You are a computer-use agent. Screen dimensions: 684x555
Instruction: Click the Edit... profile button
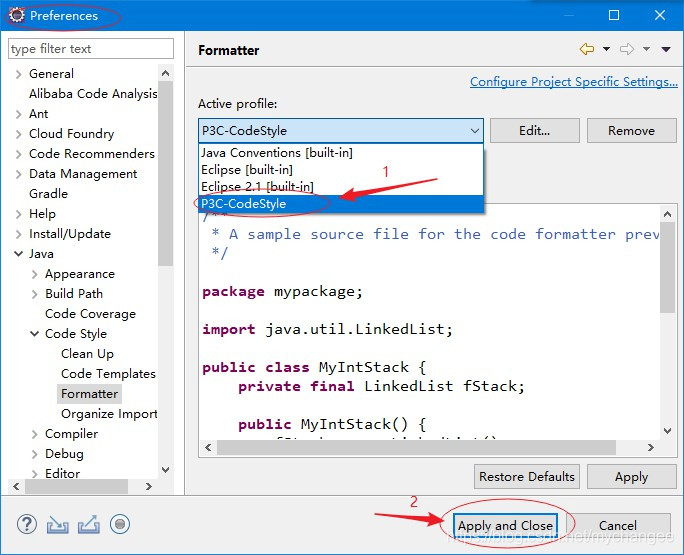click(x=534, y=131)
